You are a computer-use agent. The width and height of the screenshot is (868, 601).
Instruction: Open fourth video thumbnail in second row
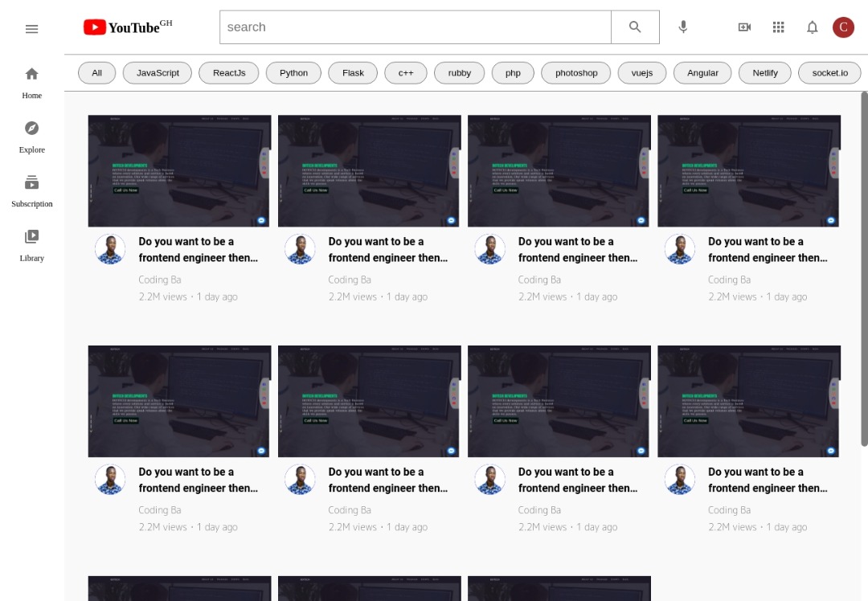coord(749,401)
